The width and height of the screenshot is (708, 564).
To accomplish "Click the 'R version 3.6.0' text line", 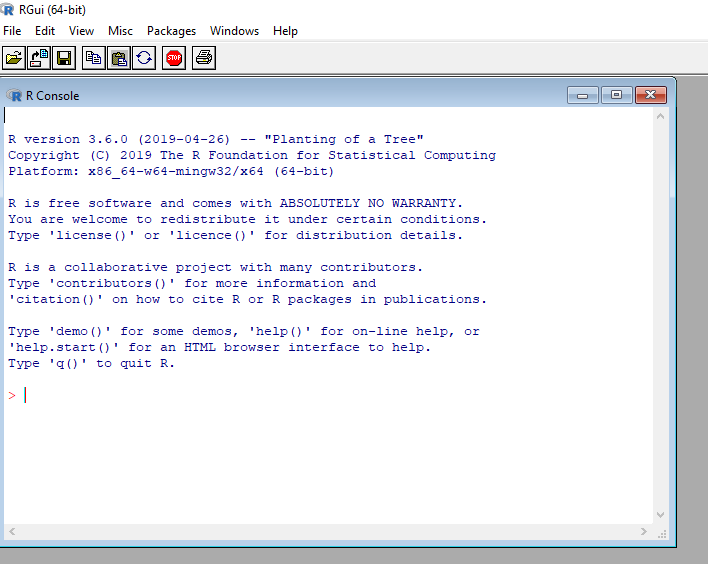I will (216, 139).
